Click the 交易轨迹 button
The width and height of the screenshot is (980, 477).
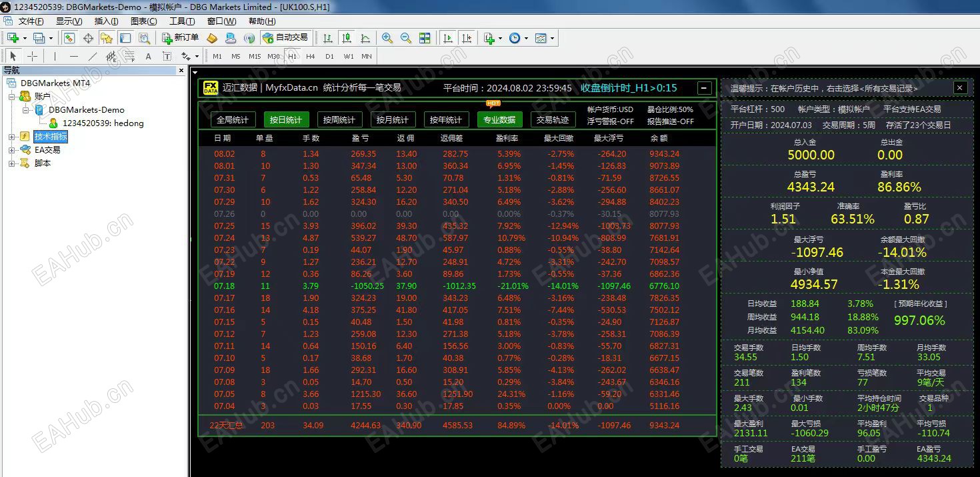click(553, 119)
